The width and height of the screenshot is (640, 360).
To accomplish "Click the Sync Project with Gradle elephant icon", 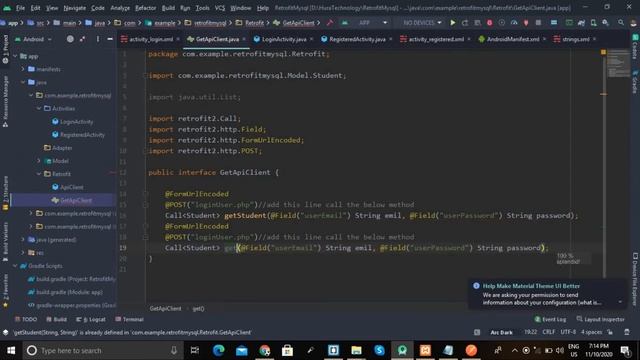I will coord(581,23).
